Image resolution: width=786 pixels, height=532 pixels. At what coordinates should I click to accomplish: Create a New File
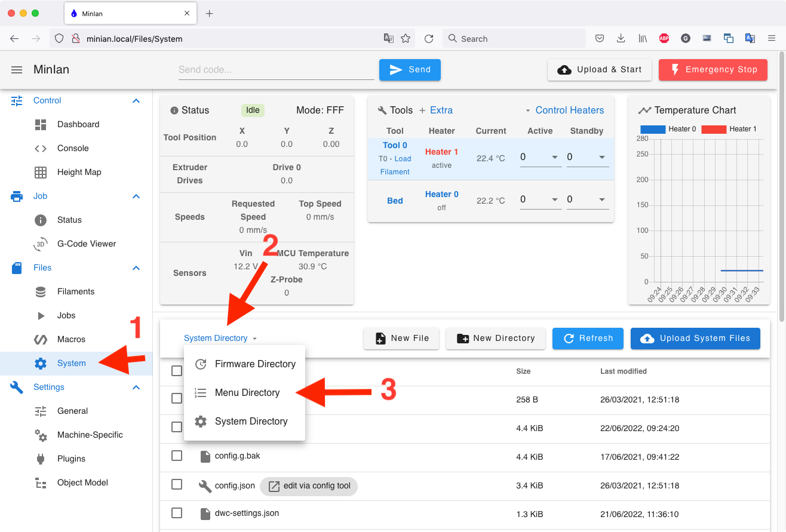point(401,338)
